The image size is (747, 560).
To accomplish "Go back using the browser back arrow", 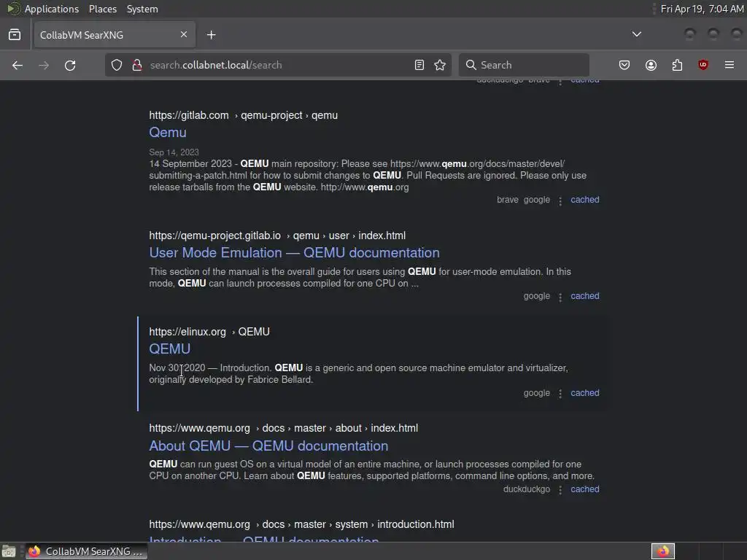I will click(18, 65).
